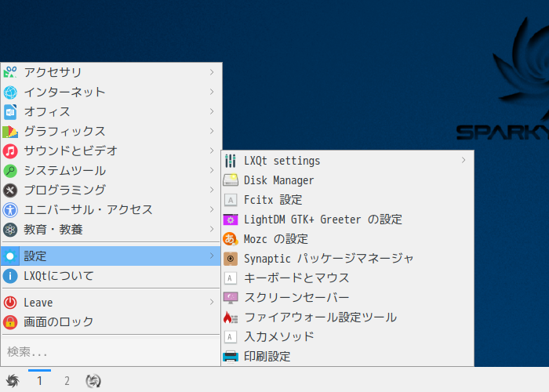549x392 pixels.
Task: Click the 教育・教養 atom icon
Action: (10, 229)
